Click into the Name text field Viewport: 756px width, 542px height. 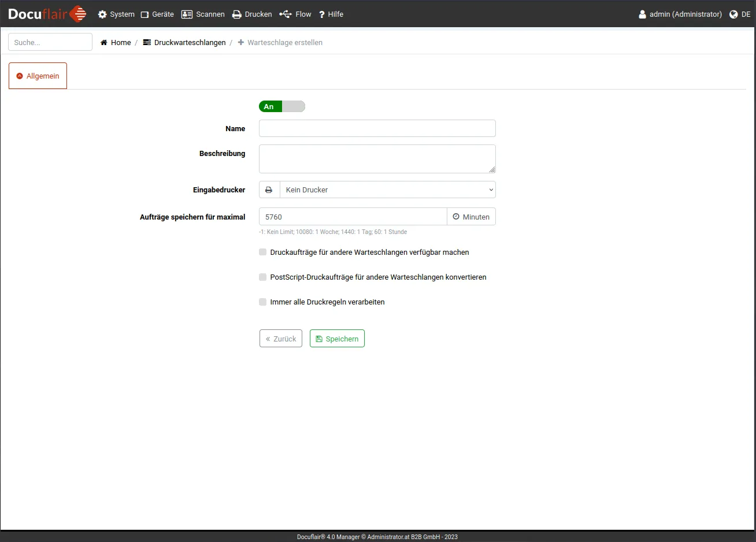click(x=377, y=128)
